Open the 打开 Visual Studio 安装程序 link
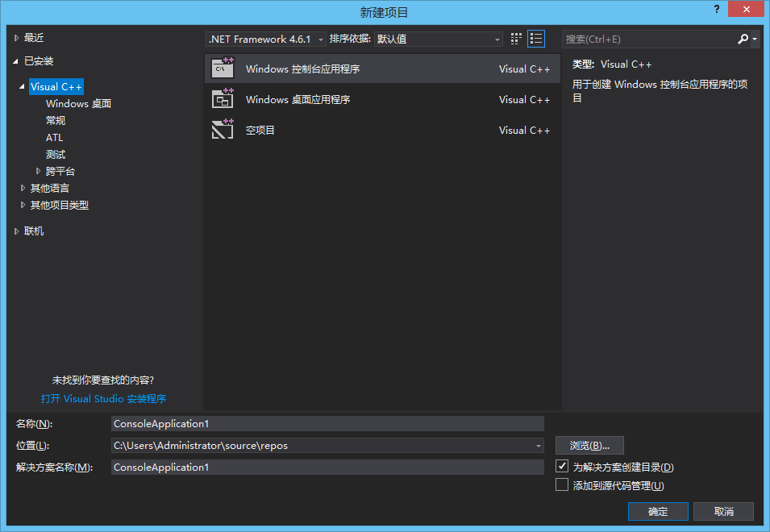 104,398
